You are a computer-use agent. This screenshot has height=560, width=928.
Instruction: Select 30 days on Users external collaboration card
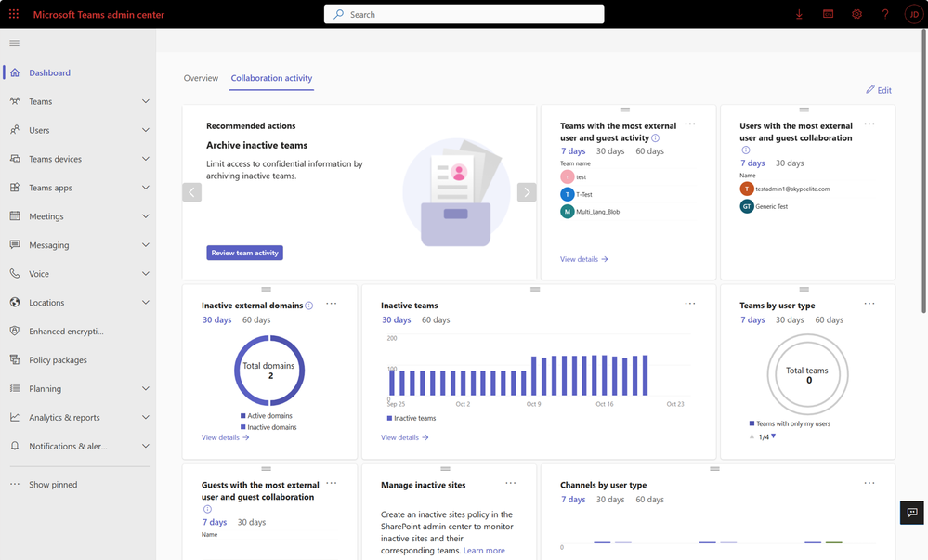[x=790, y=163]
